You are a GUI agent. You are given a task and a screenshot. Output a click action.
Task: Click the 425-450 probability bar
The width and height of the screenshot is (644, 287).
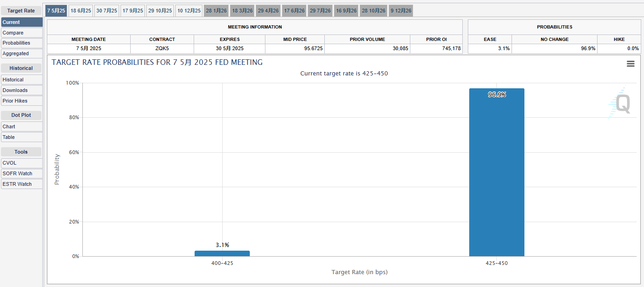(497, 172)
